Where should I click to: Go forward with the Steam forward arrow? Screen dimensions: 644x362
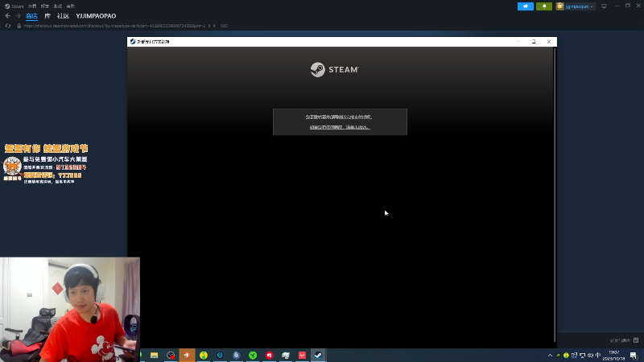point(18,16)
